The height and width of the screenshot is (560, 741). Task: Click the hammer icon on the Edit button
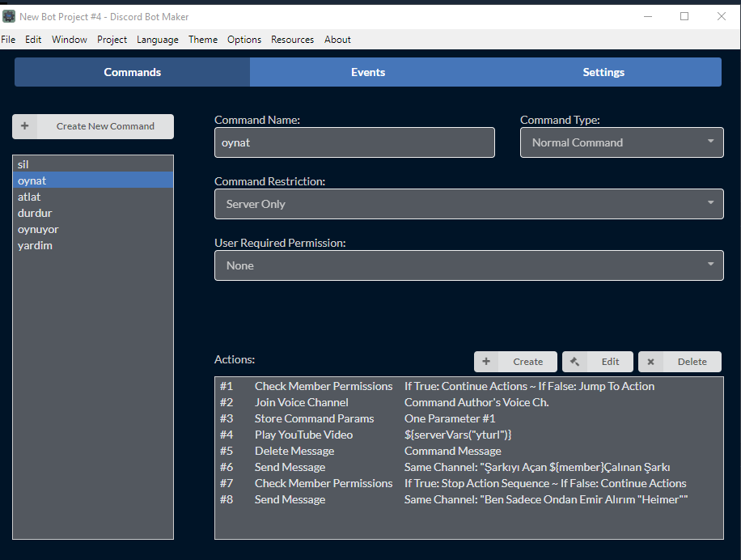[574, 362]
